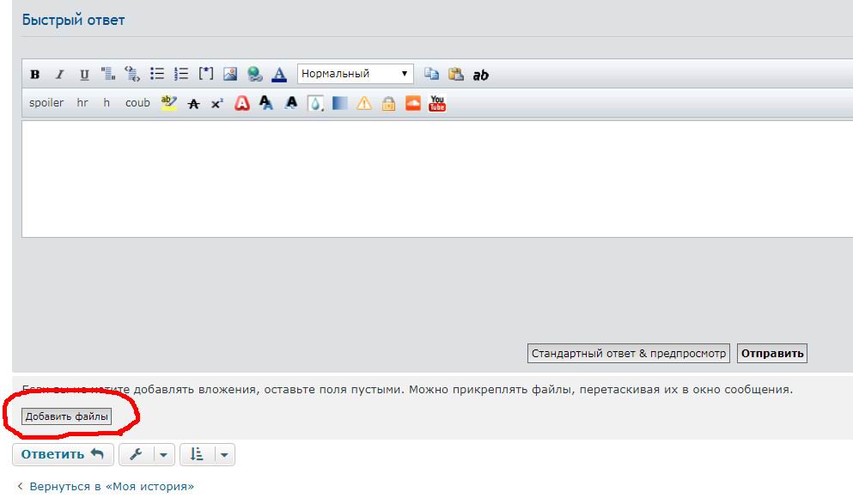The width and height of the screenshot is (853, 504).
Task: Click the padlock hidden-text icon
Action: (388, 103)
